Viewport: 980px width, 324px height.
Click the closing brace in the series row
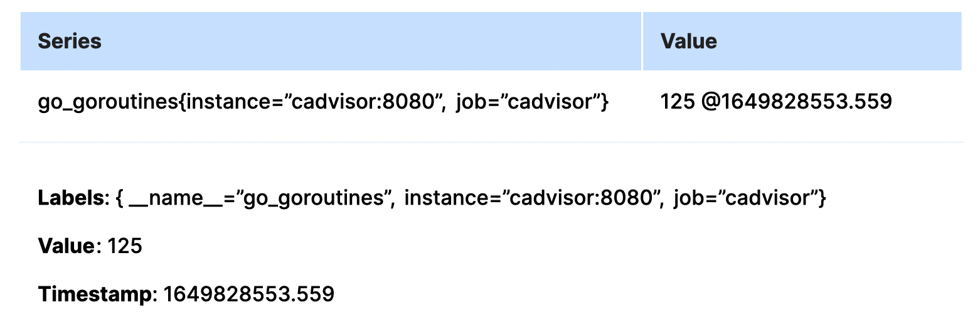point(604,102)
